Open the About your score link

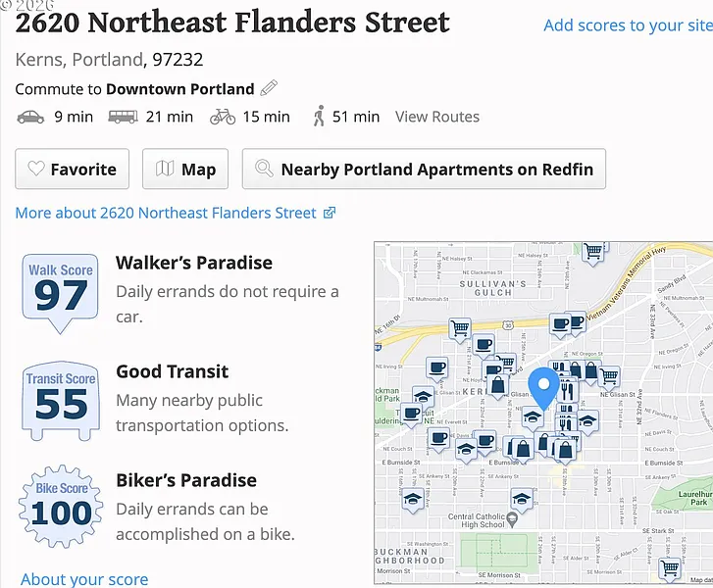[x=84, y=579]
